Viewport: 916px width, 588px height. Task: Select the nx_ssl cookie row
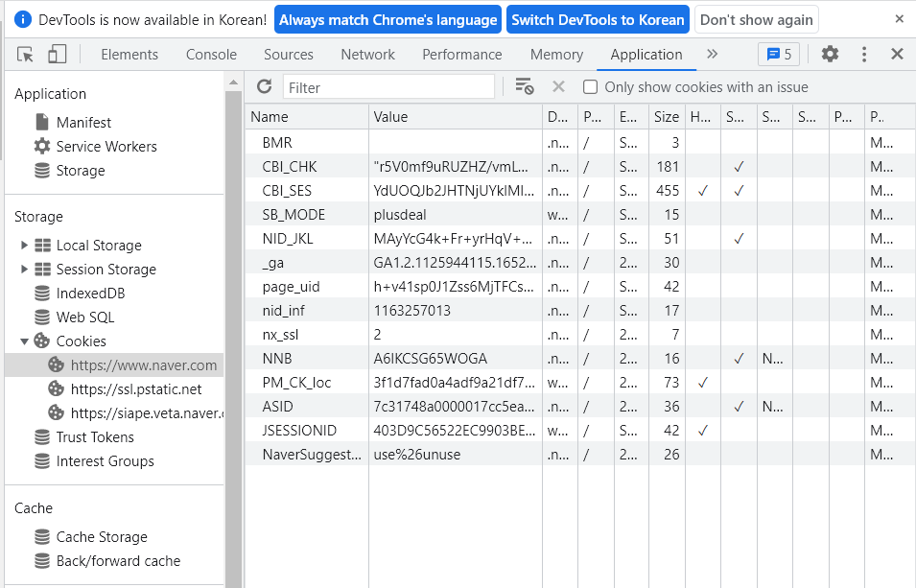tap(579, 334)
